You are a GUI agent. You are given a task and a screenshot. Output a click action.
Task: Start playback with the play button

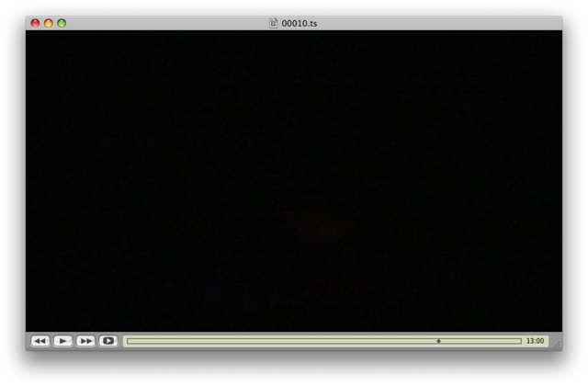(63, 341)
